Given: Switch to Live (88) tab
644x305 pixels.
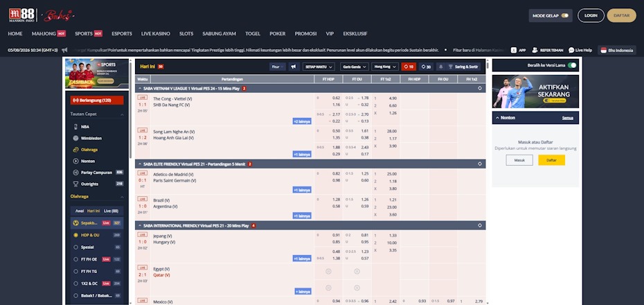Looking at the screenshot, I should pos(111,211).
